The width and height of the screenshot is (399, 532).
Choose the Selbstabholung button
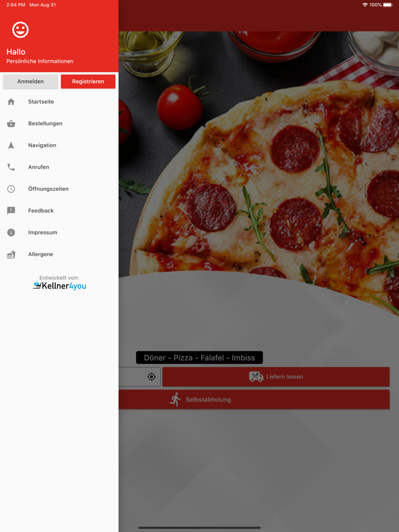pyautogui.click(x=254, y=399)
